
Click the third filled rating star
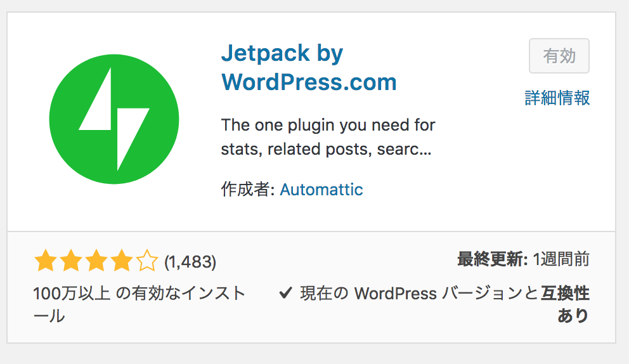[96, 261]
